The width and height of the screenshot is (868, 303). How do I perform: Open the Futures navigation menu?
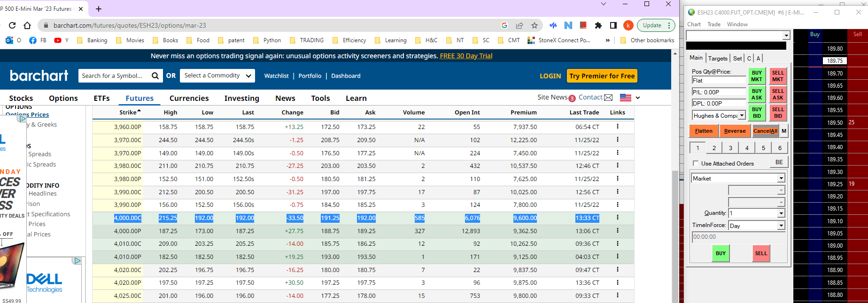[139, 98]
